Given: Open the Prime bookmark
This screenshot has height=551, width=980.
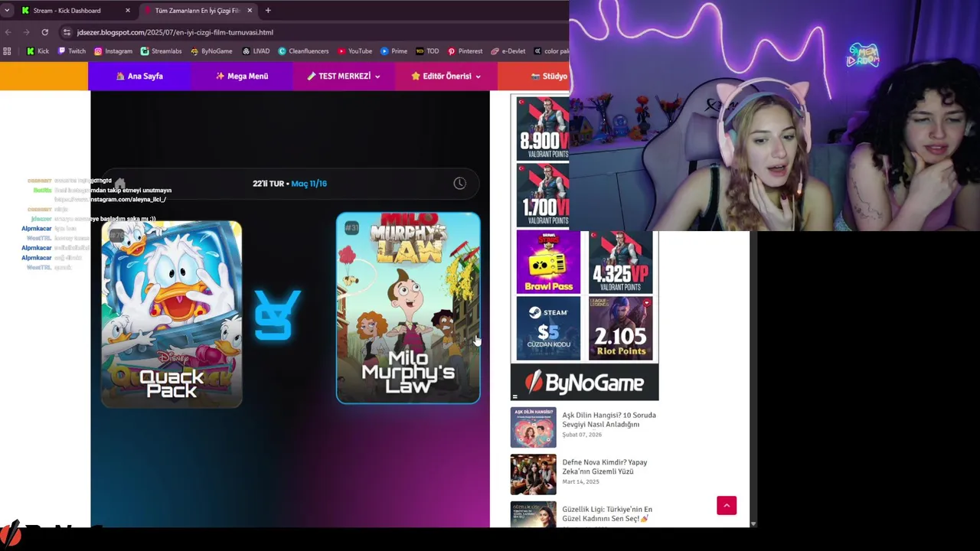Looking at the screenshot, I should [x=394, y=51].
